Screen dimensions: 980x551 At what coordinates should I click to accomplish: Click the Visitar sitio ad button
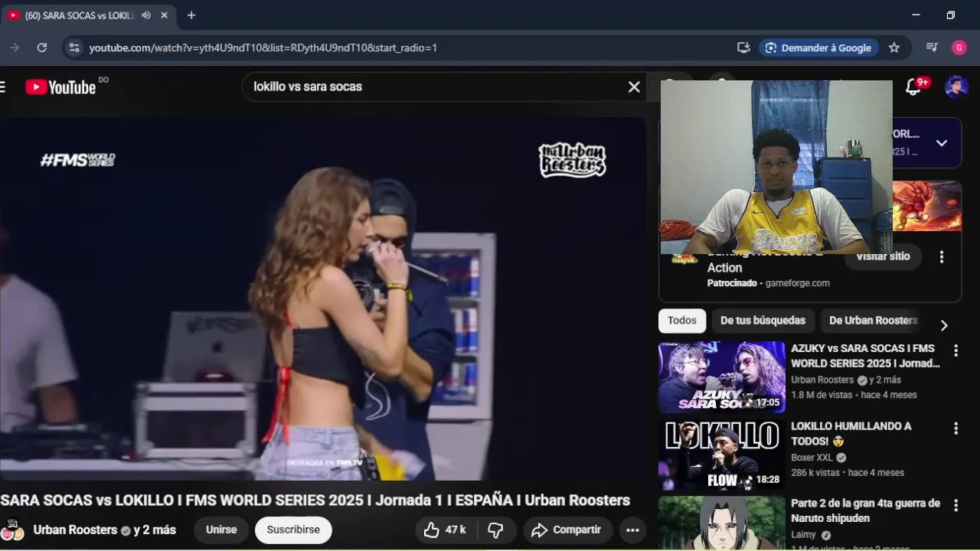(x=883, y=256)
